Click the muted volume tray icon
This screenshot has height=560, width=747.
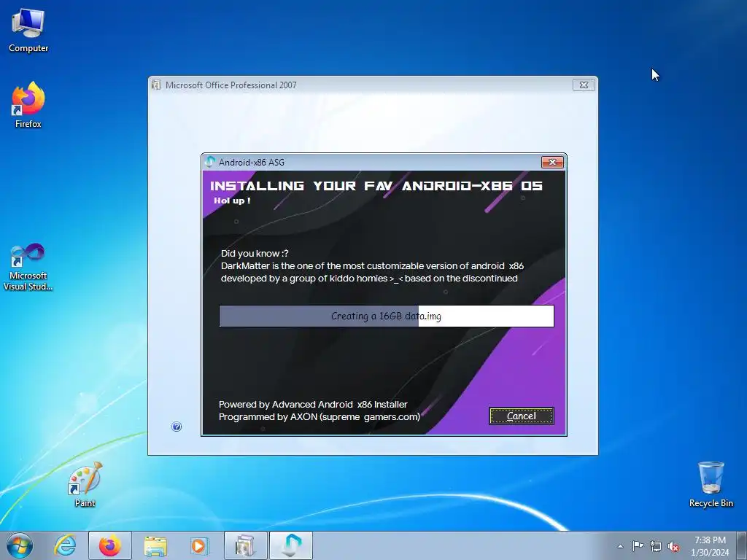pos(673,546)
